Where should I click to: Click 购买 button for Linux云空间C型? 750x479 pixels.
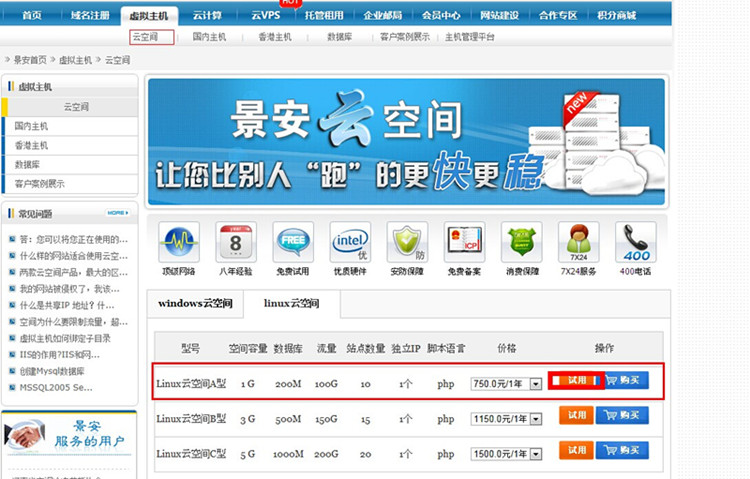click(622, 451)
